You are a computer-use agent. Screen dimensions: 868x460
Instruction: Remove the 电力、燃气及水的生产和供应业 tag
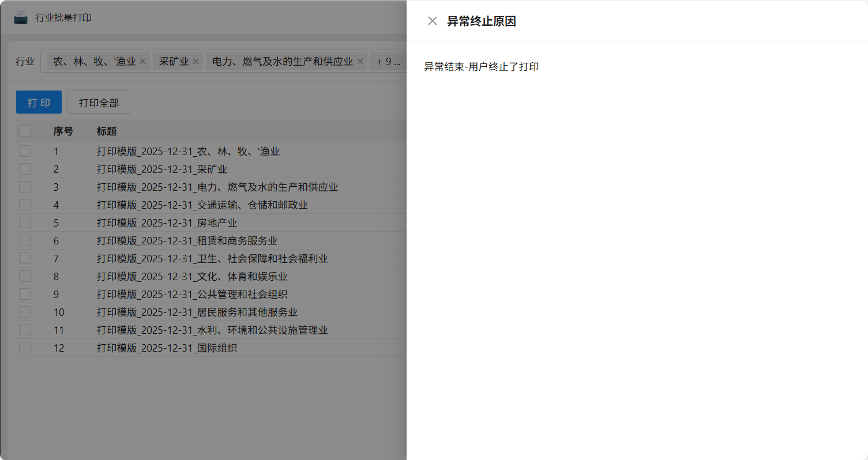(x=360, y=61)
